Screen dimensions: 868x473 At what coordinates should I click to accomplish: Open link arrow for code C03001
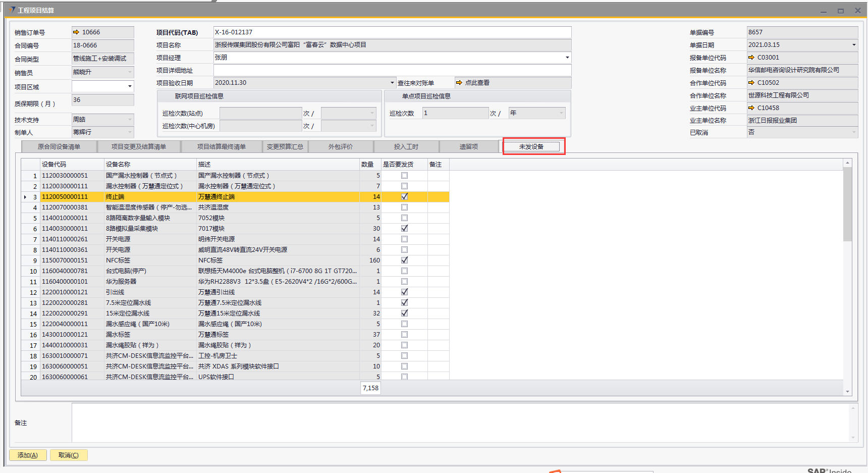[x=751, y=58]
